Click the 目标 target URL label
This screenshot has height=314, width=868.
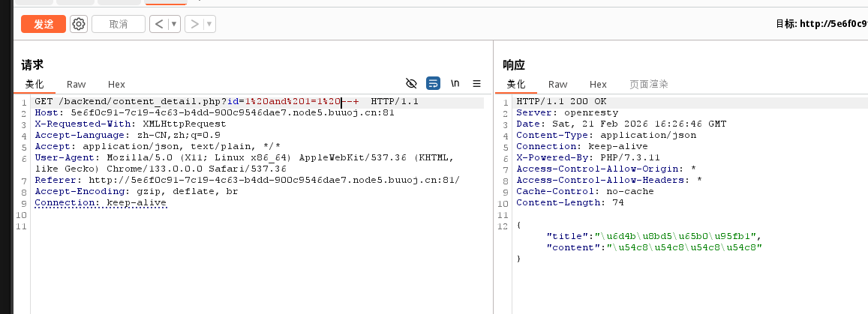click(x=821, y=24)
